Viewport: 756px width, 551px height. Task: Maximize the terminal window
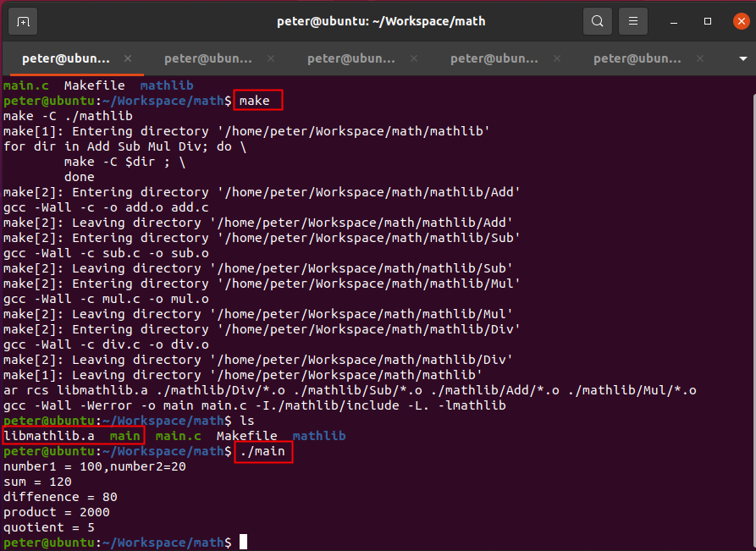[708, 21]
